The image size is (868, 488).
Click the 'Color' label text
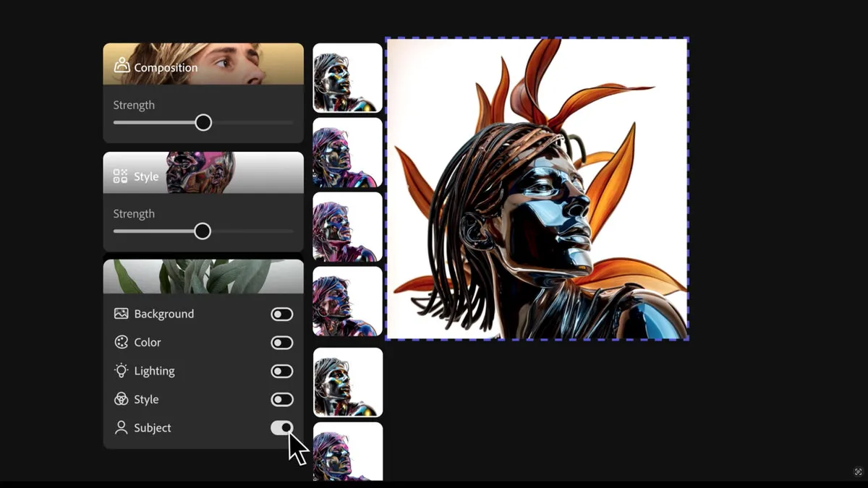(148, 343)
